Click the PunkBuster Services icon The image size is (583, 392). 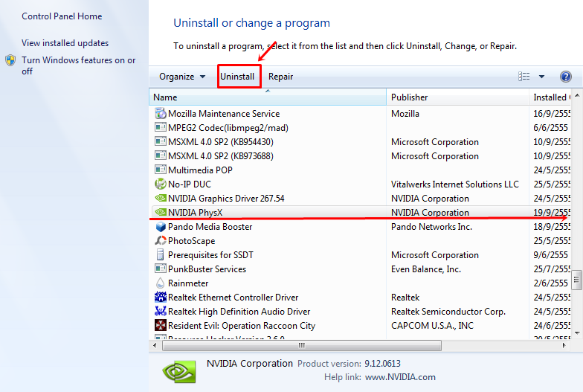click(161, 269)
